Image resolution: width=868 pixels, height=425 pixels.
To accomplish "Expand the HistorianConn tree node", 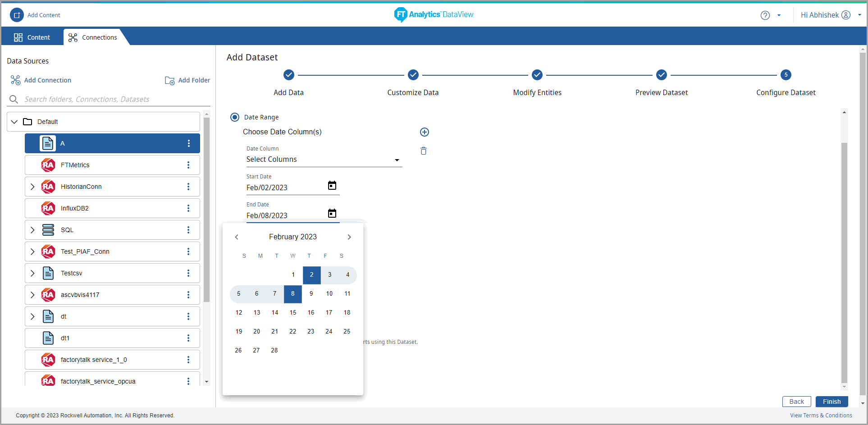I will (32, 187).
